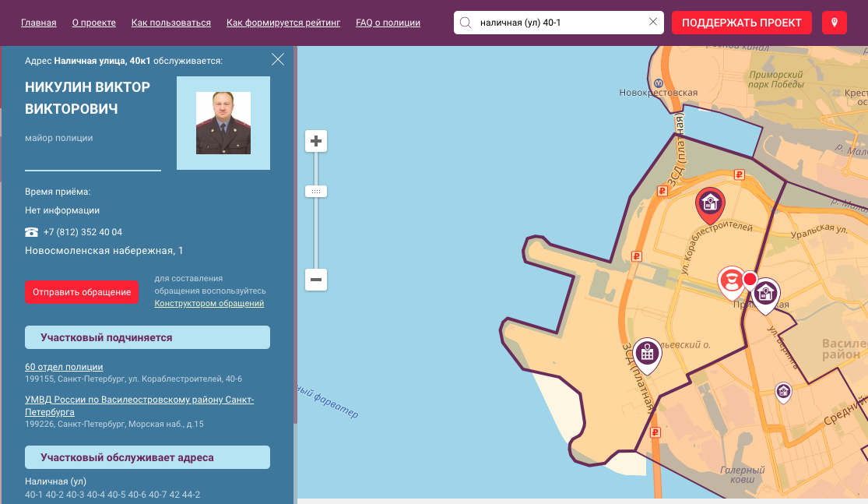Click officer Никулин's photo thumbnail
Image resolution: width=868 pixels, height=504 pixels.
(x=223, y=123)
